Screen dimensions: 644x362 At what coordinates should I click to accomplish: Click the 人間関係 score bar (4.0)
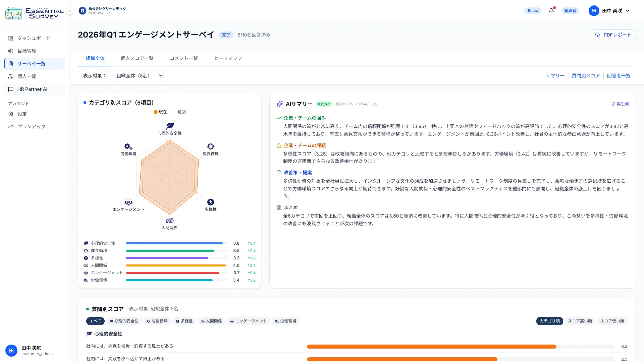176,265
